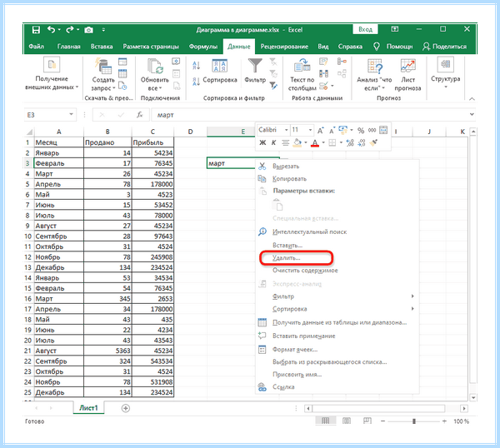Click the camera icon in title bar
The height and width of the screenshot is (448, 500).
88,30
